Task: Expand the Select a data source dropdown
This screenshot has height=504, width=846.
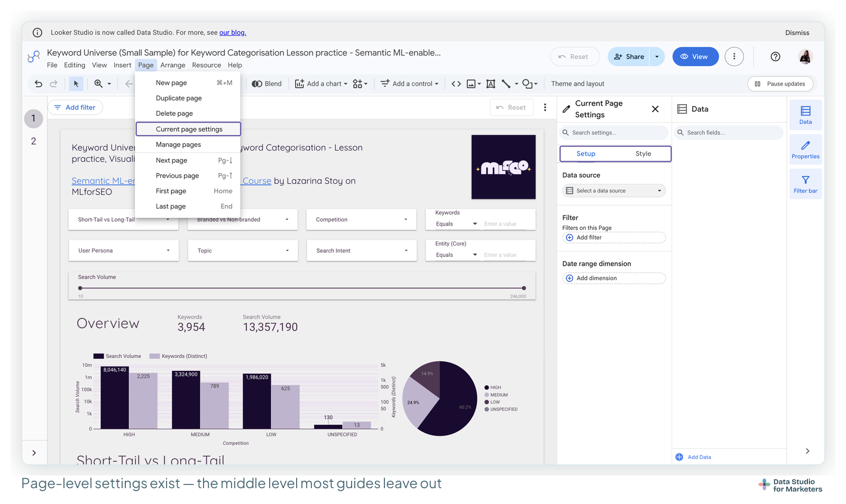Action: [x=614, y=191]
